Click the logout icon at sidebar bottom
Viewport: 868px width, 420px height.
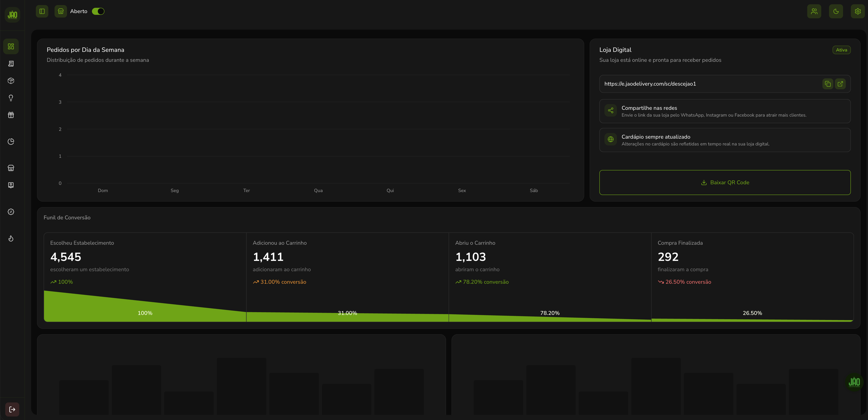click(12, 409)
